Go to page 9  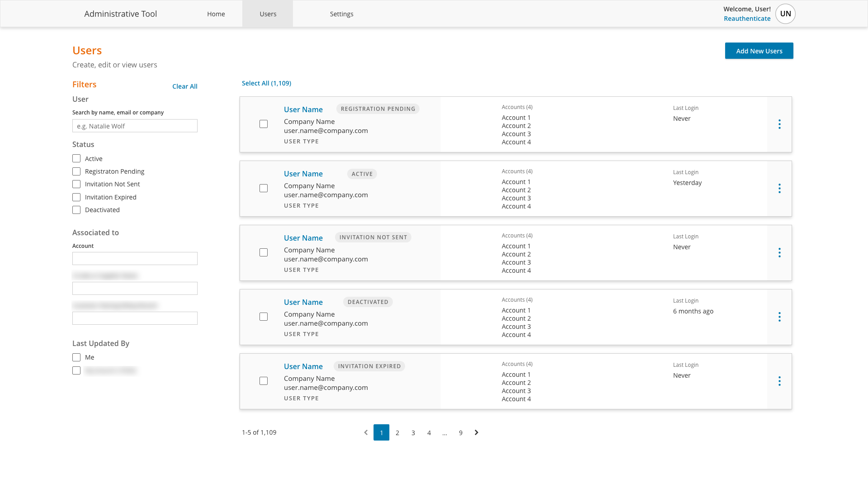461,433
